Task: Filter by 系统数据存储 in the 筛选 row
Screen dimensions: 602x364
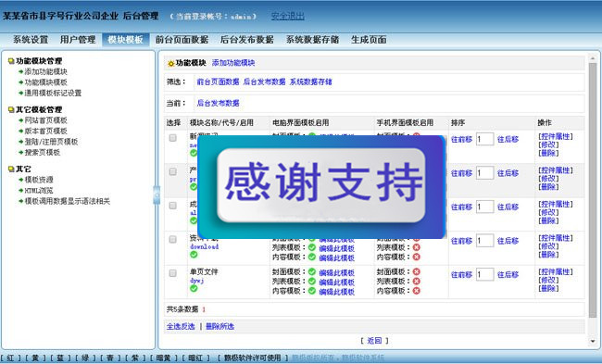Action: (310, 82)
